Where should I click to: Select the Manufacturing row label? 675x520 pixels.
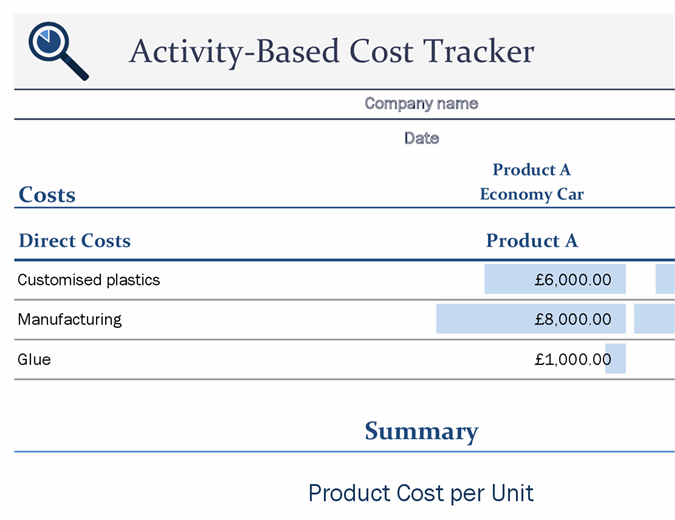point(70,319)
